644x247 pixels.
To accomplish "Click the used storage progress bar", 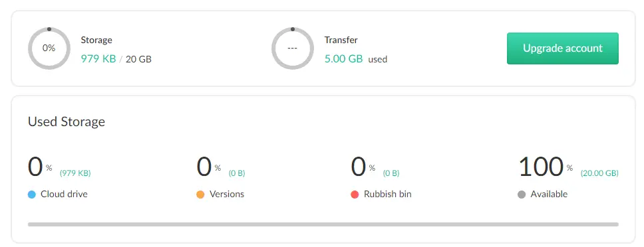I will click(323, 224).
